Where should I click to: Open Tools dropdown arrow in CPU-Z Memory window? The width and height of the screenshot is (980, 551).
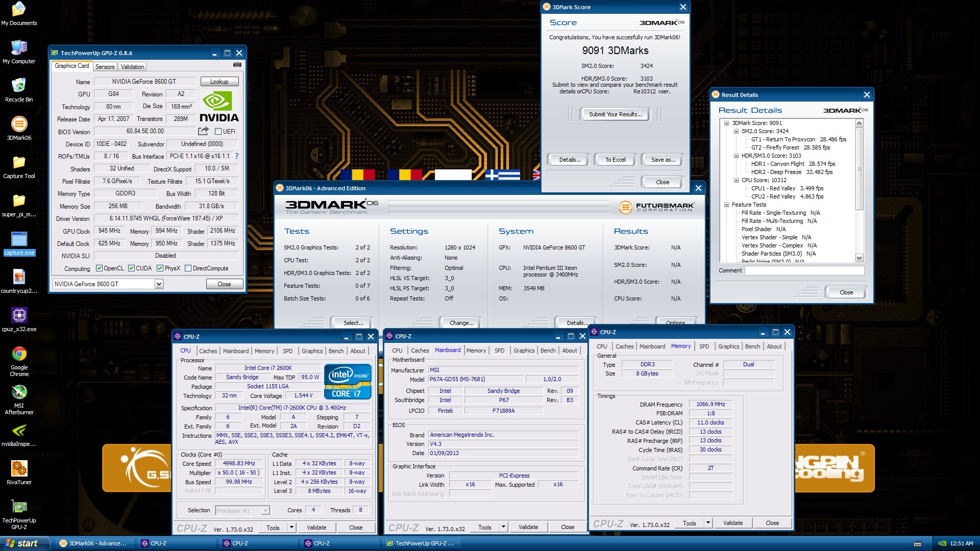[708, 523]
